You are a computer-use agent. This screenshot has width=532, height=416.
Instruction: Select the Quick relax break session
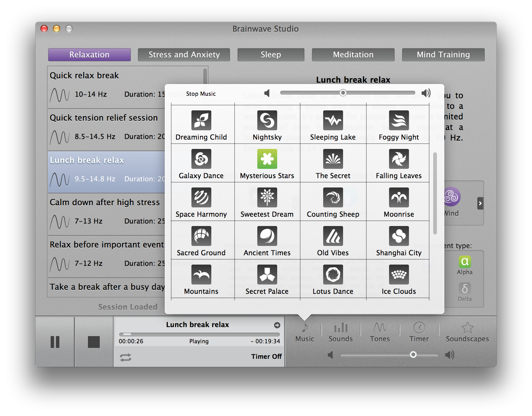coord(106,87)
